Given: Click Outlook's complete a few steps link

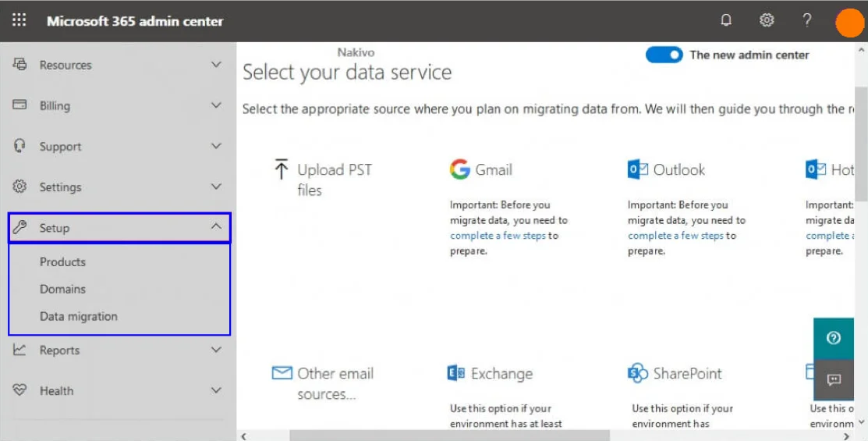Looking at the screenshot, I should point(675,236).
